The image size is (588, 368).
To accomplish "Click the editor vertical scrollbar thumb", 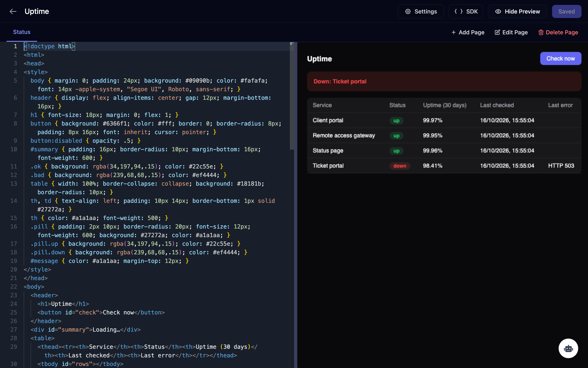I will 292,96.
